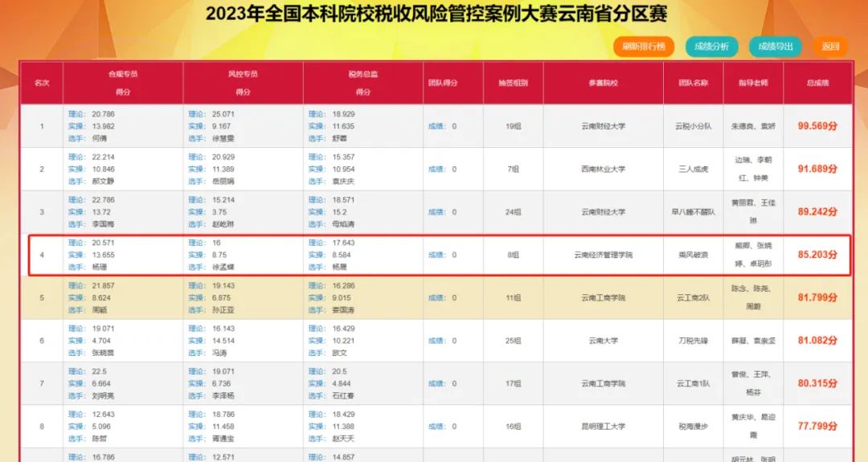Click the 刷新排行榜 refresh ranking button
The height and width of the screenshot is (462, 868).
click(644, 47)
